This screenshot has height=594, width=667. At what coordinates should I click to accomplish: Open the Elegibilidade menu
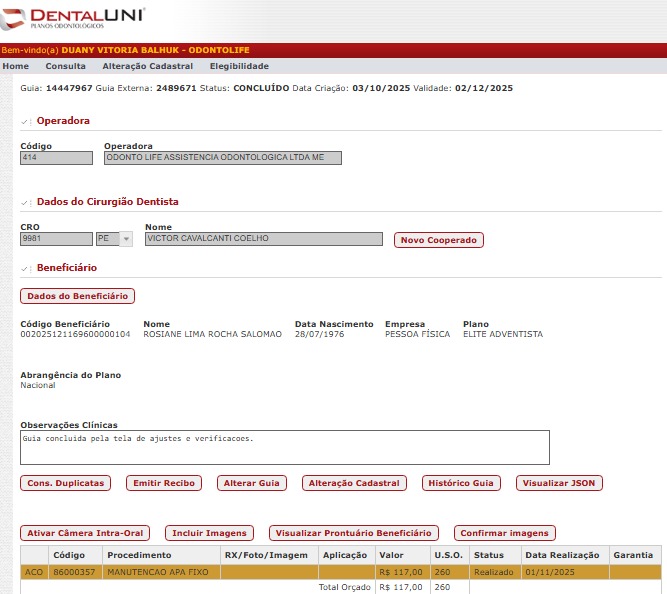tap(239, 66)
